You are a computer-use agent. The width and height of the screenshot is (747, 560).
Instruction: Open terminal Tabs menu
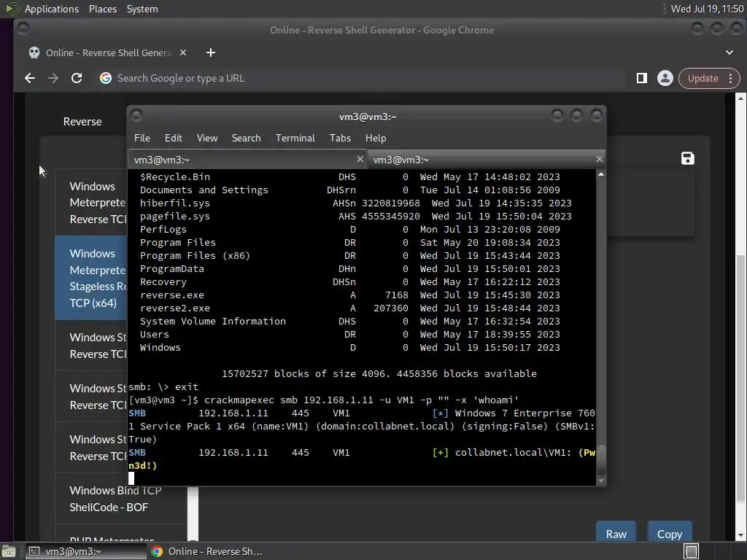(x=340, y=138)
